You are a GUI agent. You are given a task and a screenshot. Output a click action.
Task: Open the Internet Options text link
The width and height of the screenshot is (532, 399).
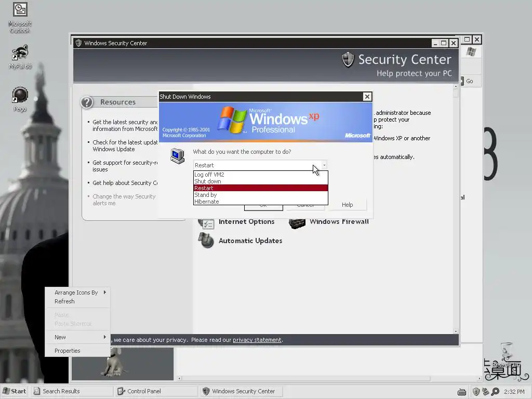tap(246, 221)
